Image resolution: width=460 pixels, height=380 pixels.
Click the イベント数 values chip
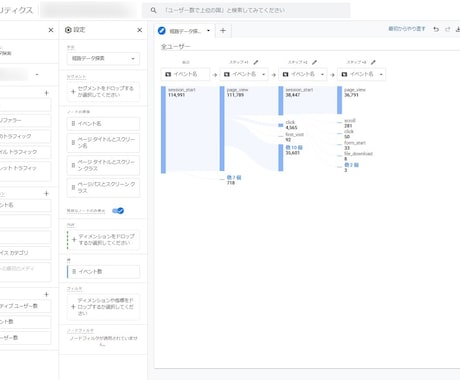coord(103,272)
